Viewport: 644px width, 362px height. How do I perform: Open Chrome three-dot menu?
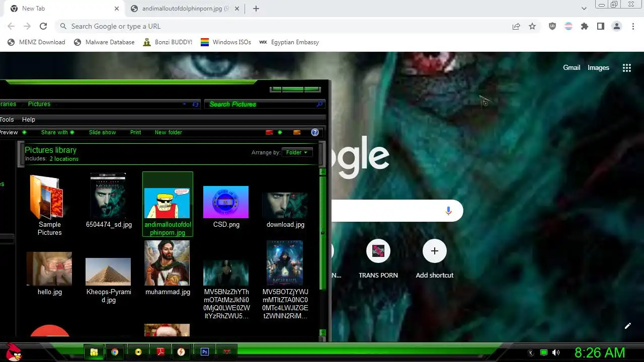[633, 26]
